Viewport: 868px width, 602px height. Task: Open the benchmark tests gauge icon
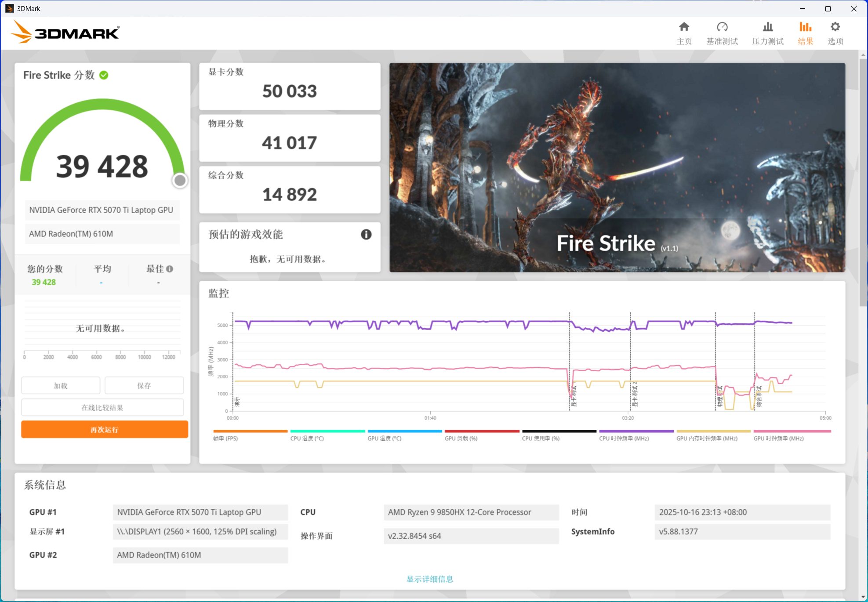coord(722,27)
